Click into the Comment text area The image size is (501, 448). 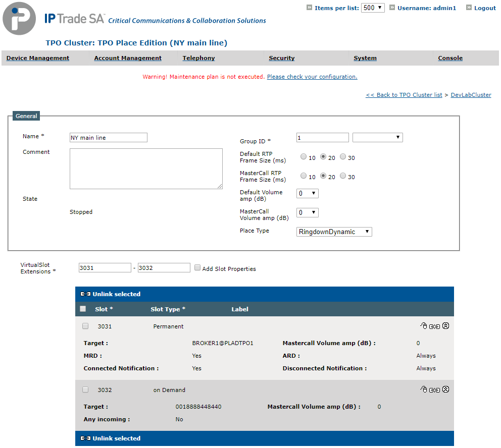click(x=146, y=169)
